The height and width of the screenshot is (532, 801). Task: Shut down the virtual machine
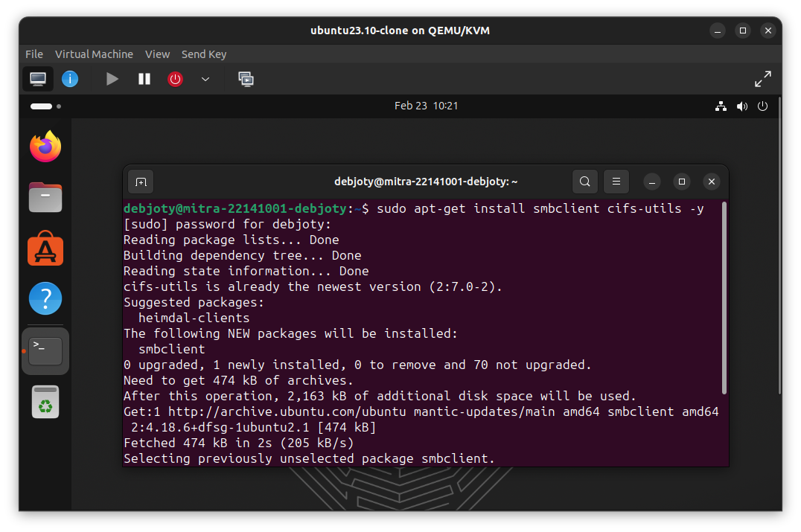coord(175,79)
